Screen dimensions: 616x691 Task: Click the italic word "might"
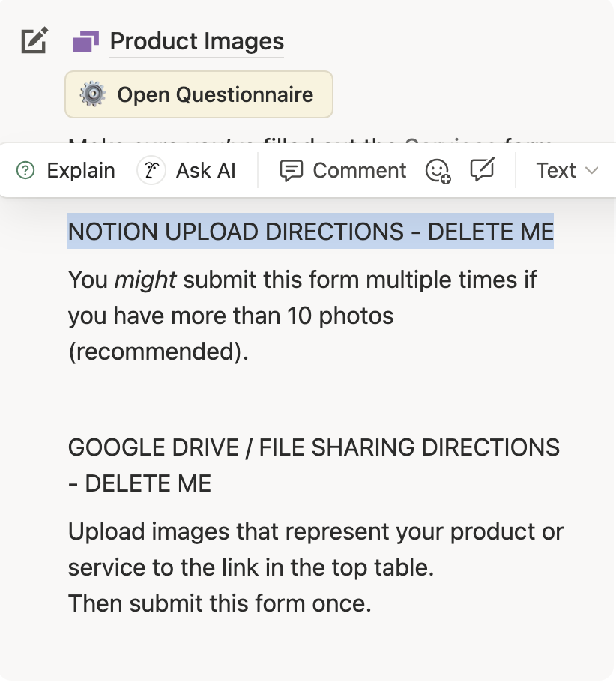coord(145,280)
